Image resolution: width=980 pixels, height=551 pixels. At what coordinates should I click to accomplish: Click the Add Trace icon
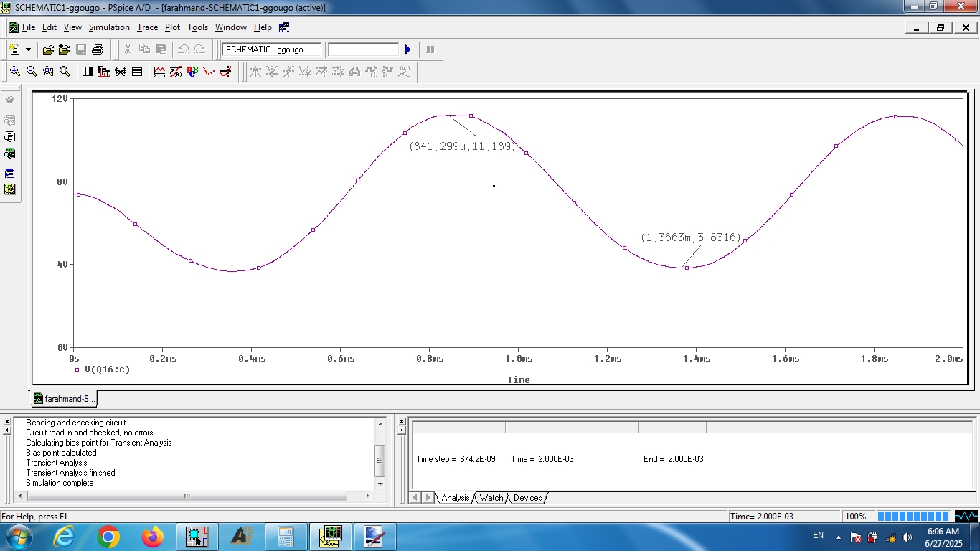point(159,72)
